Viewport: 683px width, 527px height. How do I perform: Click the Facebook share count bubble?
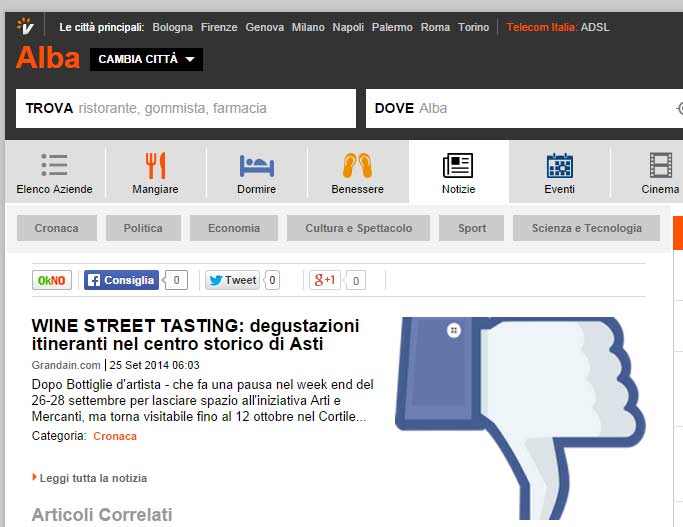(176, 280)
